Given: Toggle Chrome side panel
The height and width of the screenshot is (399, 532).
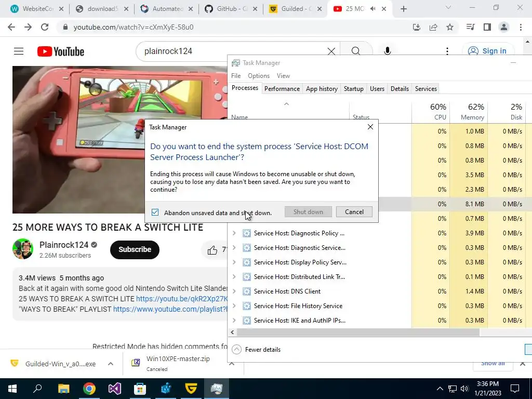Looking at the screenshot, I should (x=487, y=27).
